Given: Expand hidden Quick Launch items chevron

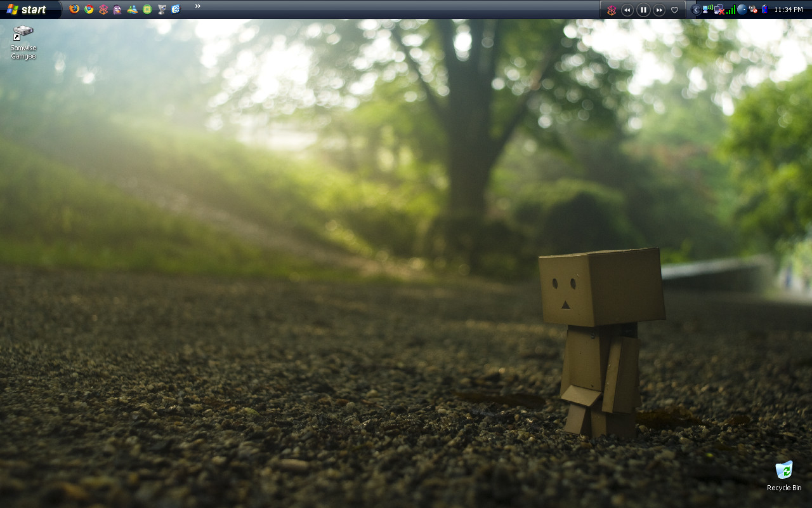Looking at the screenshot, I should [x=197, y=6].
